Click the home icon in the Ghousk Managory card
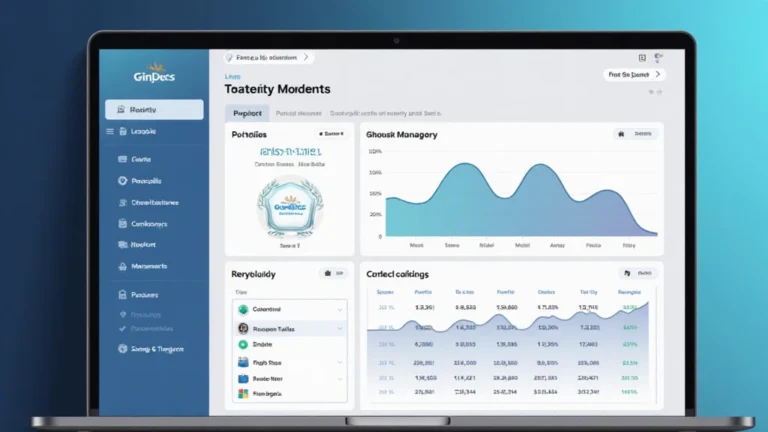This screenshot has height=432, width=768. tap(621, 133)
